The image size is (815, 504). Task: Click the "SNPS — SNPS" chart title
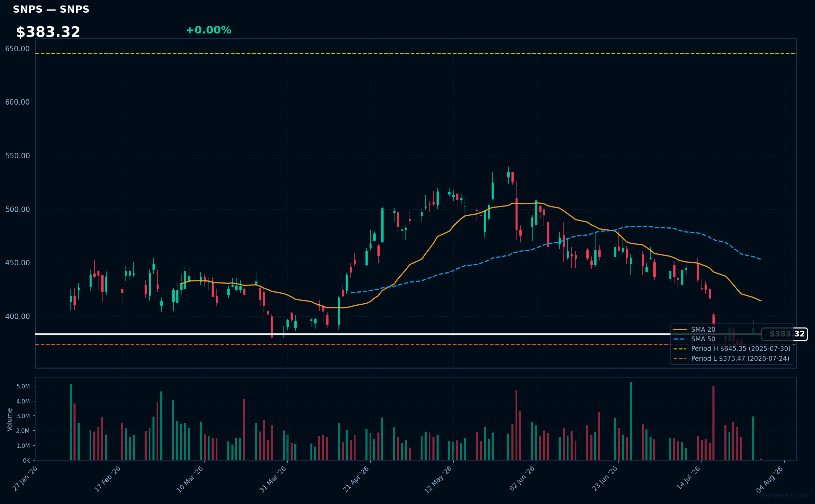[51, 9]
